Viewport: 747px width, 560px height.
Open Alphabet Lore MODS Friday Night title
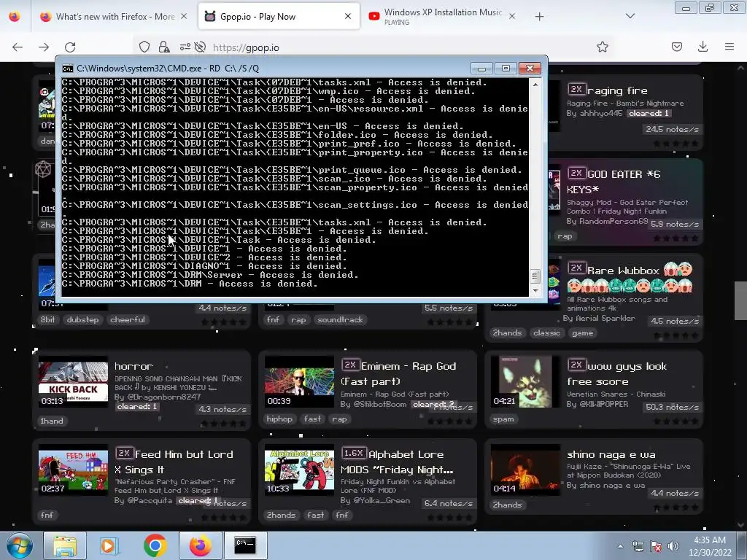click(x=398, y=462)
